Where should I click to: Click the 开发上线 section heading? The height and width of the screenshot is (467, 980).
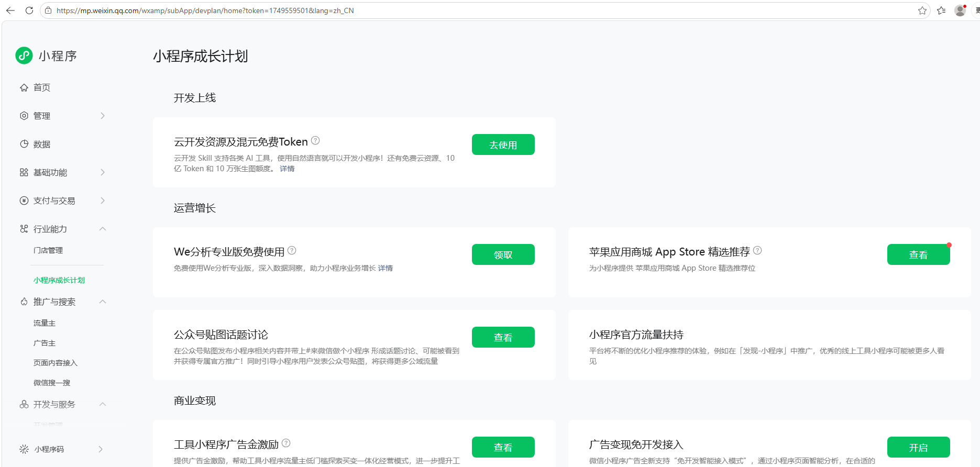[195, 98]
